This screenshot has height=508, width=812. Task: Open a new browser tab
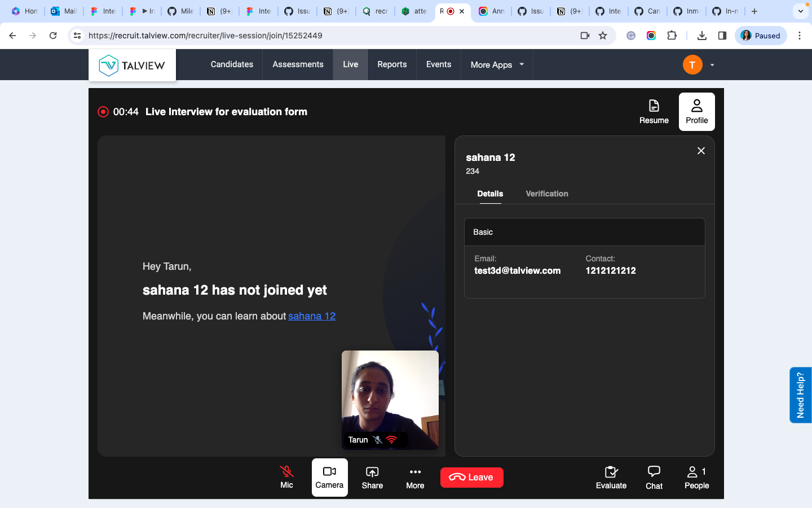click(x=754, y=11)
